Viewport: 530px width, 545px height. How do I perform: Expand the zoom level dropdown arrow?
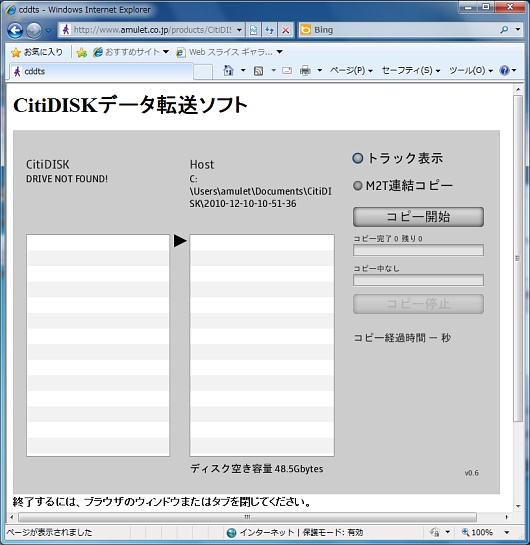(507, 532)
